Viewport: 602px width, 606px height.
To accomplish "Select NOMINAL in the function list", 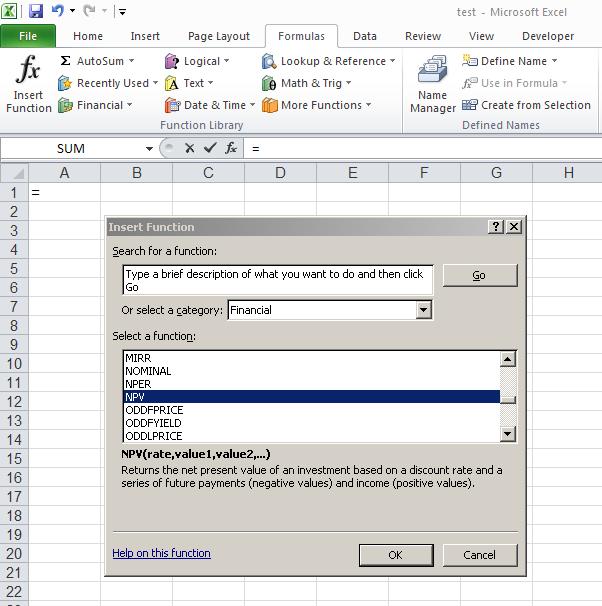I will [311, 371].
